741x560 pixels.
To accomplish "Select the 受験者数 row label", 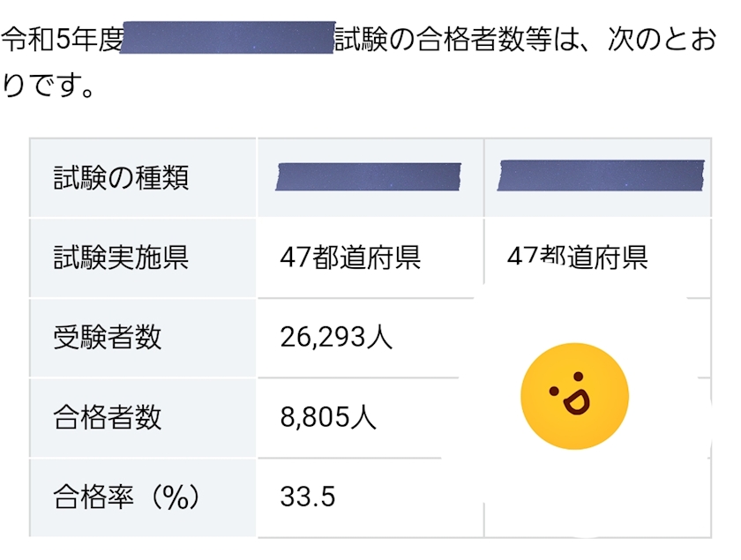I will 108,338.
